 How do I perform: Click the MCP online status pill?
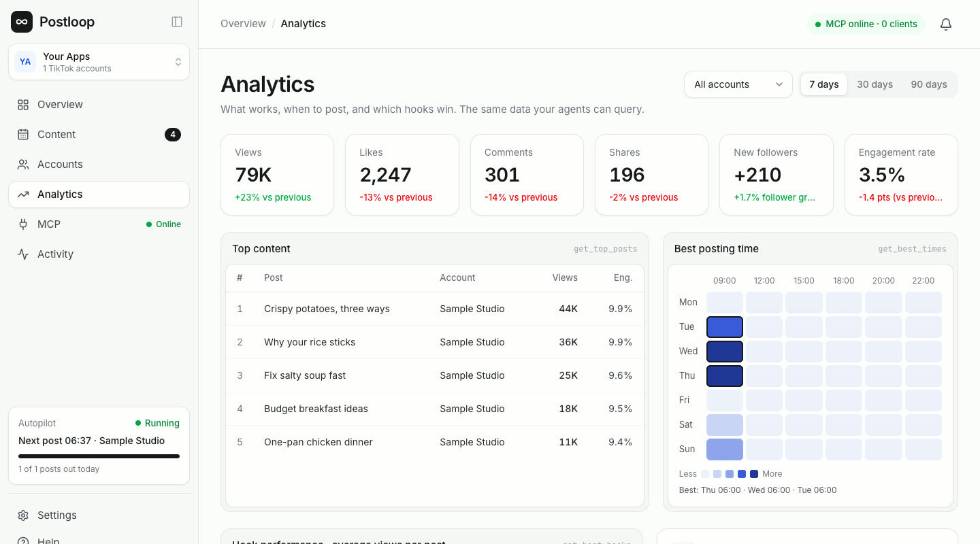(x=866, y=24)
